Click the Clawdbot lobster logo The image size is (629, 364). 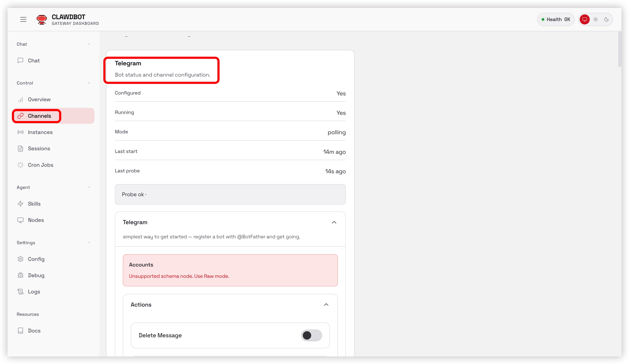tap(41, 19)
